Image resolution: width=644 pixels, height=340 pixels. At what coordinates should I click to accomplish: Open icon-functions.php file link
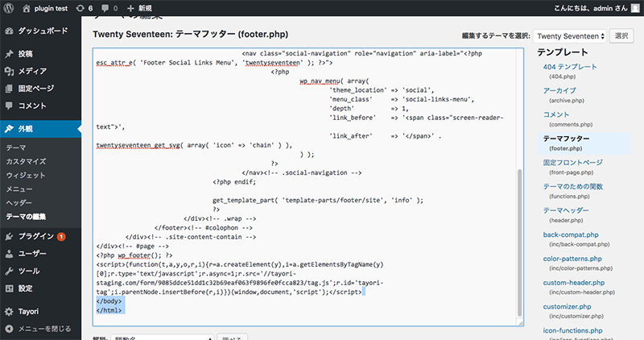(x=573, y=330)
